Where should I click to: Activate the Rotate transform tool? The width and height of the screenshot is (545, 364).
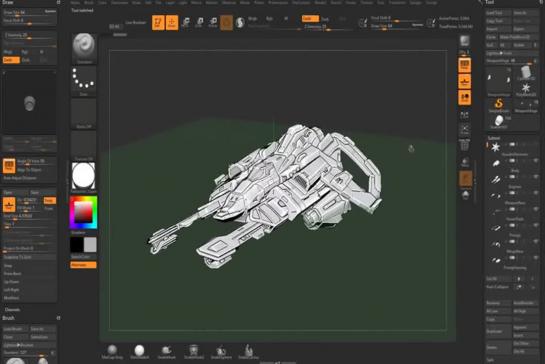(213, 23)
